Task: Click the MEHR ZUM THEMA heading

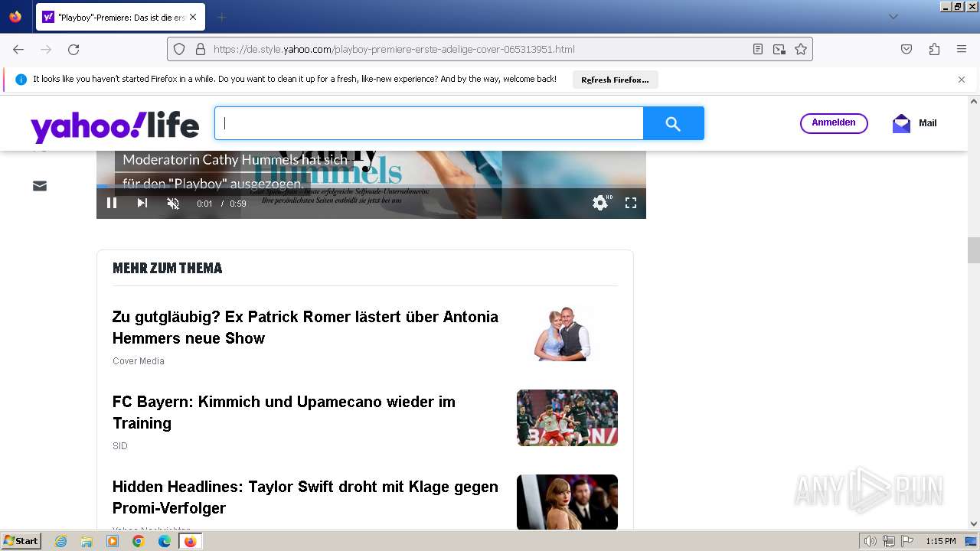Action: [168, 268]
